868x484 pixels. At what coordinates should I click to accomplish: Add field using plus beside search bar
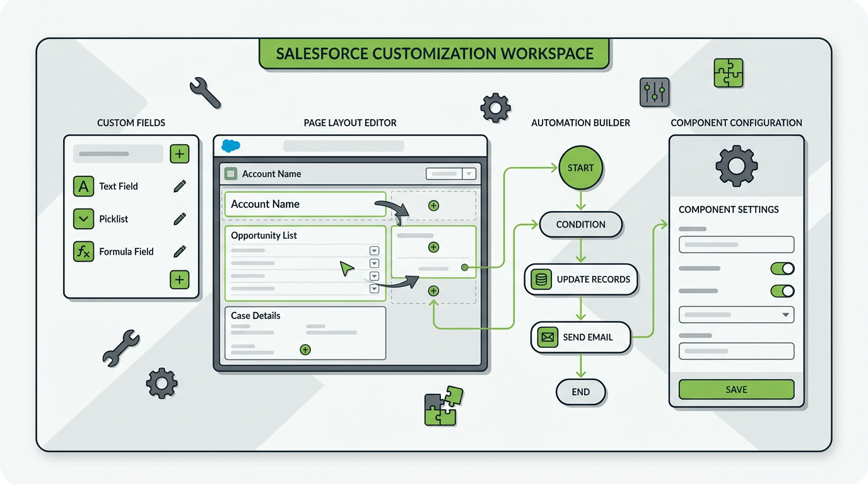pyautogui.click(x=180, y=154)
